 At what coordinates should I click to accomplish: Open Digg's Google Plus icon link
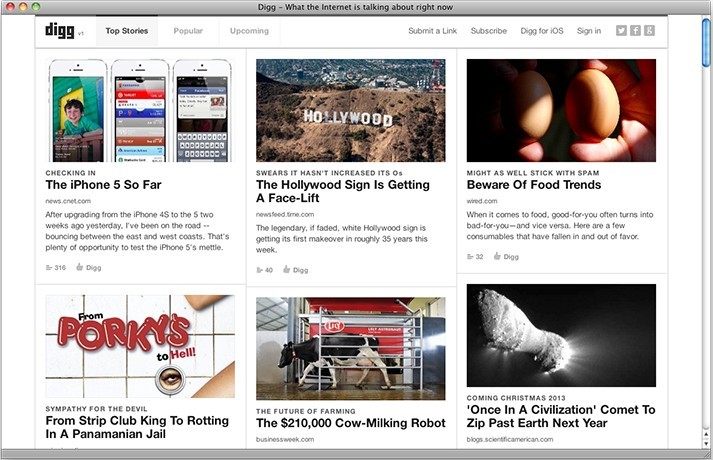pos(649,30)
